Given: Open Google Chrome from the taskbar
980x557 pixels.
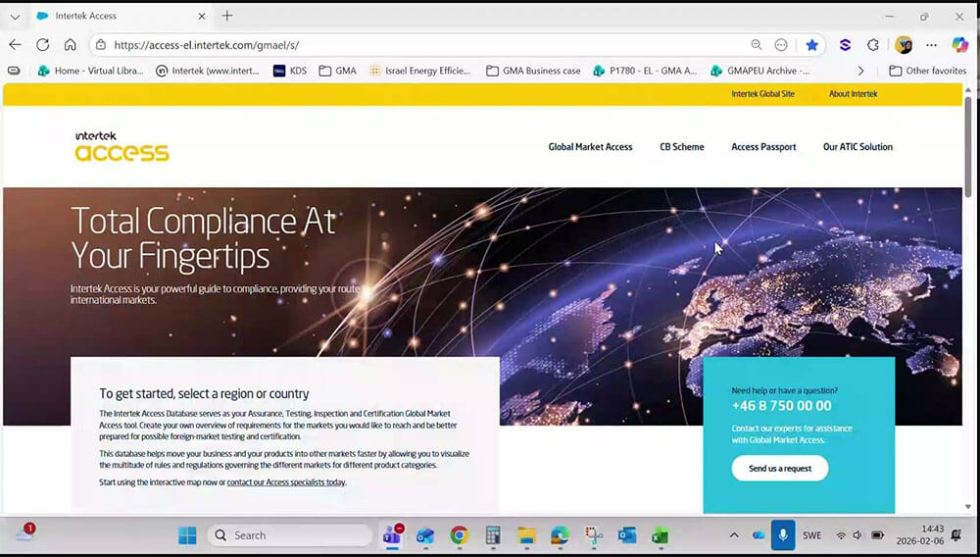Looking at the screenshot, I should 459,535.
